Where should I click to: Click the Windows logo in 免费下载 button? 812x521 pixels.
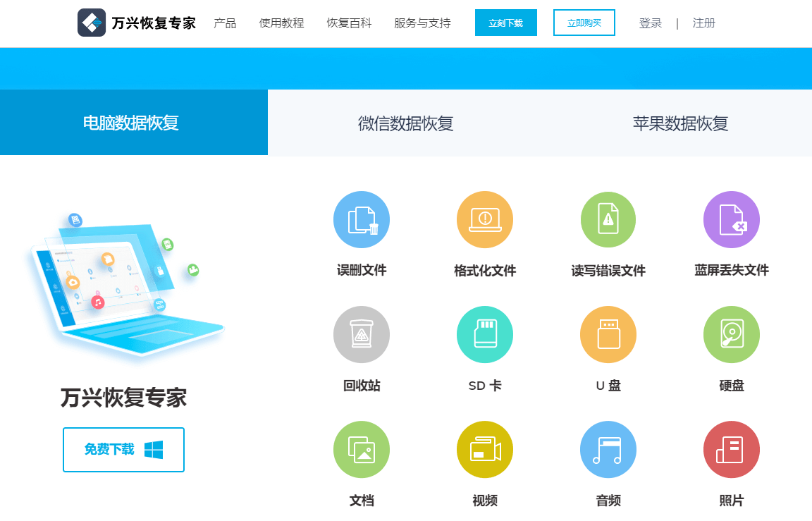(154, 450)
